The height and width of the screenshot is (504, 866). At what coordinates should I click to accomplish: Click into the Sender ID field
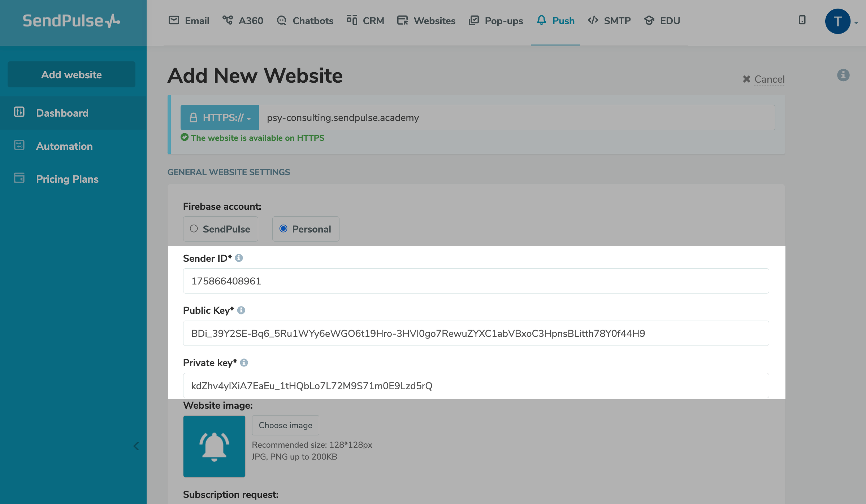[x=476, y=281]
